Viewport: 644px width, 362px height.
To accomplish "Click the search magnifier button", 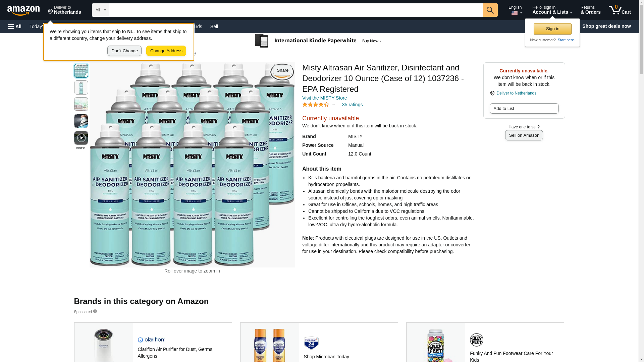I will [490, 10].
